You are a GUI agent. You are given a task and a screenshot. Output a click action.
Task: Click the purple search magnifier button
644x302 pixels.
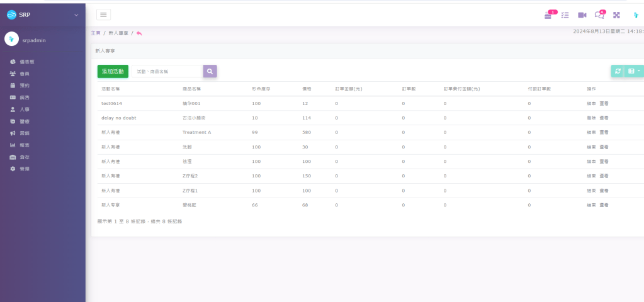(x=210, y=72)
